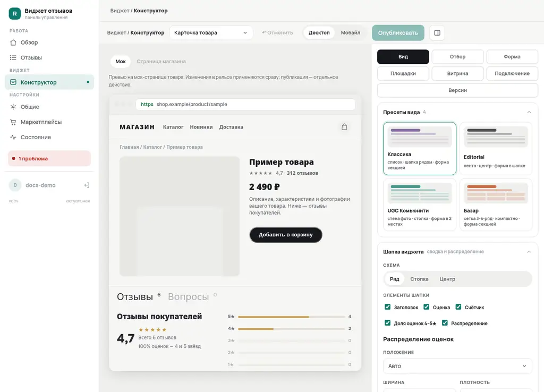Uncheck the Доля оценок 4-5★ checkbox
Viewport: 544px width, 392px height.
(x=387, y=323)
